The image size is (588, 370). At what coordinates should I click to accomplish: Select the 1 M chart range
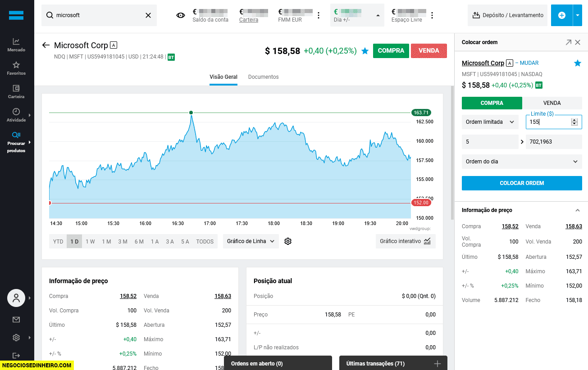click(x=106, y=242)
